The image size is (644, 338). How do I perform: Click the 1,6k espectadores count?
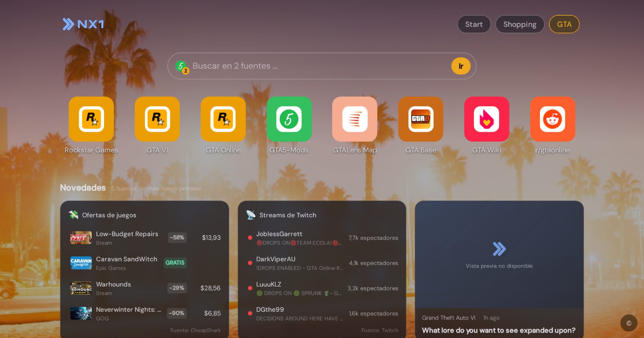pos(374,314)
